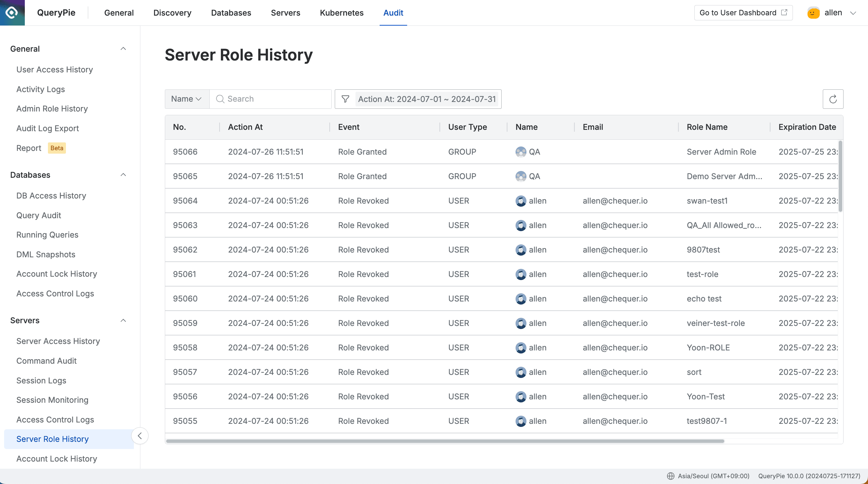The image size is (868, 484).
Task: Click allen's avatar icon in row 95064
Action: 521,201
